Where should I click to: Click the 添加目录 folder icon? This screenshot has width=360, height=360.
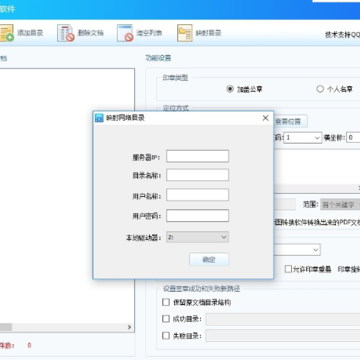7,33
